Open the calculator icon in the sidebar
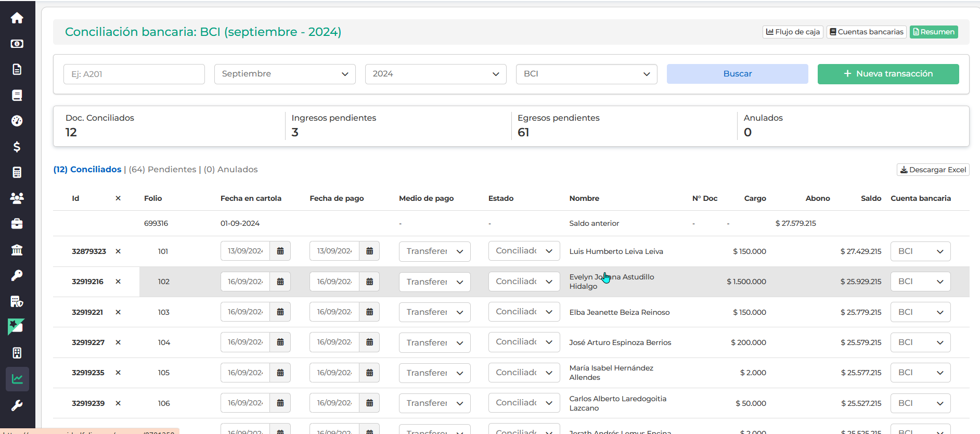 (17, 172)
